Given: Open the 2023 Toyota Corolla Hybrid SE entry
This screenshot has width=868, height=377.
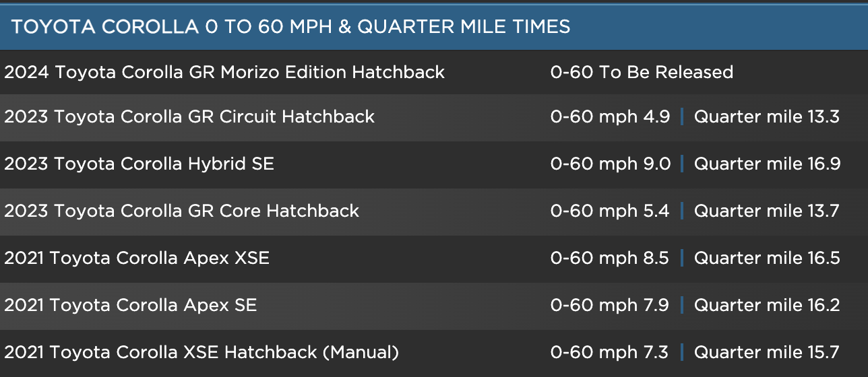Looking at the screenshot, I should pyautogui.click(x=139, y=164).
